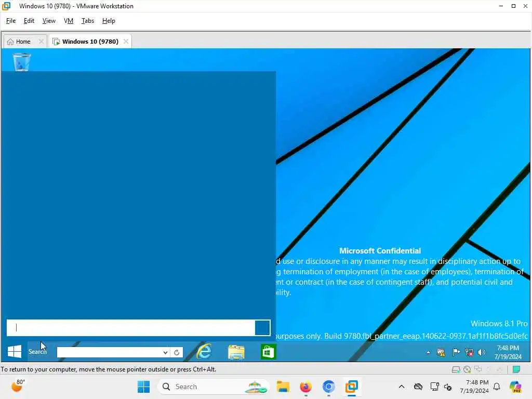Click the CD/DVD device status icon

[x=467, y=369]
